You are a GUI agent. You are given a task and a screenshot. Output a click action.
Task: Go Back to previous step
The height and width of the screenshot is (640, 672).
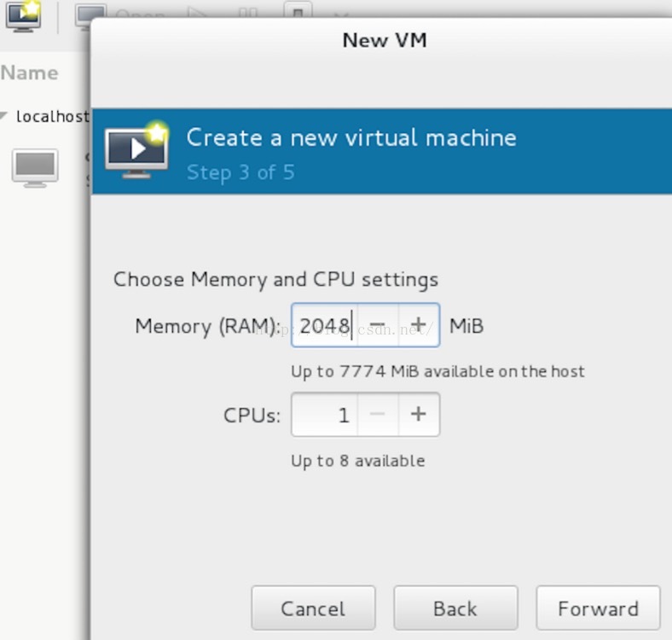pyautogui.click(x=455, y=608)
